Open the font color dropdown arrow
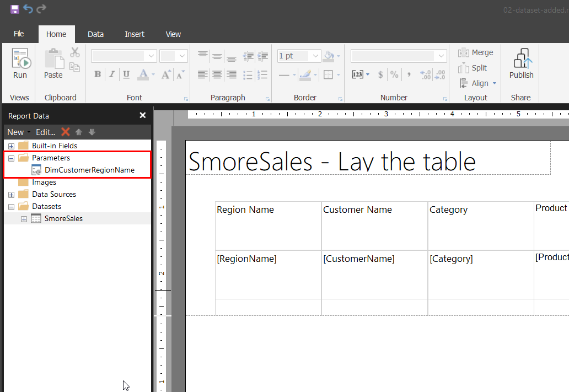 pyautogui.click(x=153, y=75)
